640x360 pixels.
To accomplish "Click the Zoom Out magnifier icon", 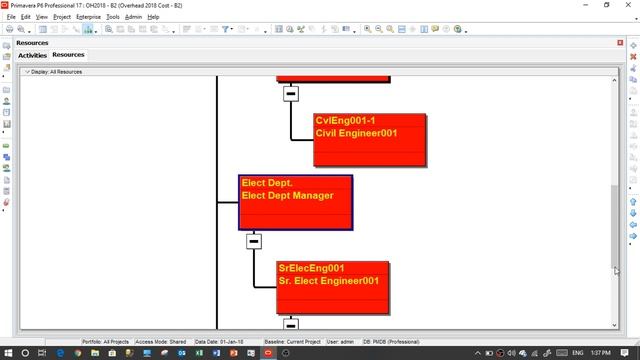I will pos(379,29).
